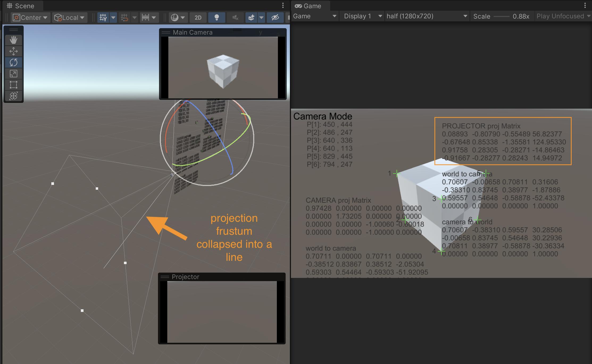Screen dimensions: 592x364
Task: Open the Local handle rotation dropdown
Action: pos(70,18)
